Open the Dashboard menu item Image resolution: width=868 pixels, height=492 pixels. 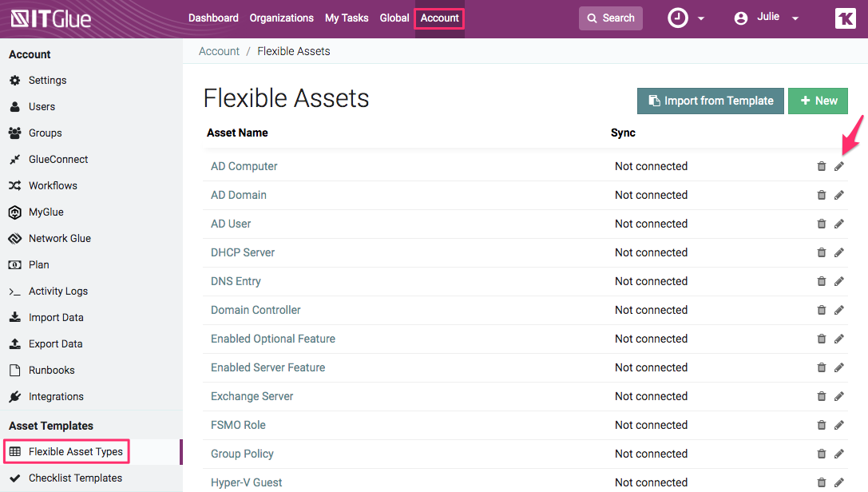coord(213,18)
